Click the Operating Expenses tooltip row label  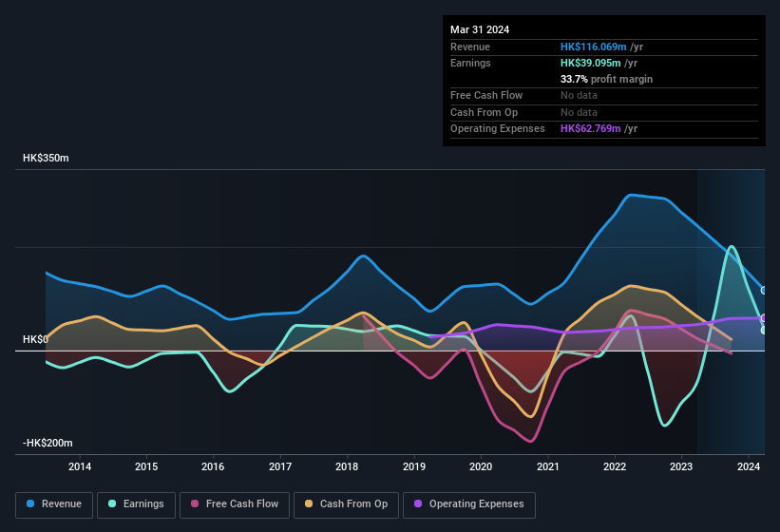[498, 129]
